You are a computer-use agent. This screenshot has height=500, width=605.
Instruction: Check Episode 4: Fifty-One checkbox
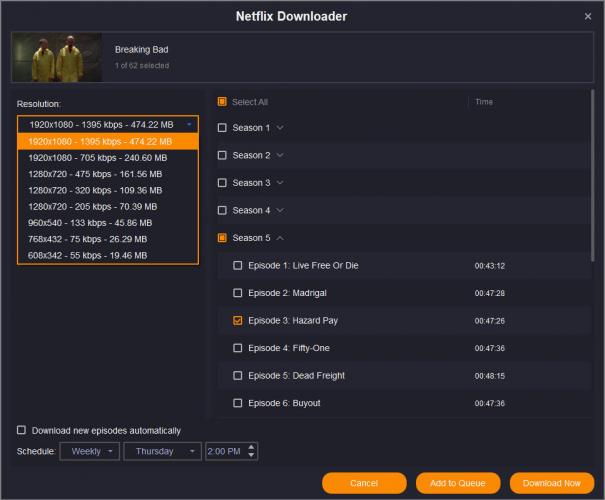[238, 348]
